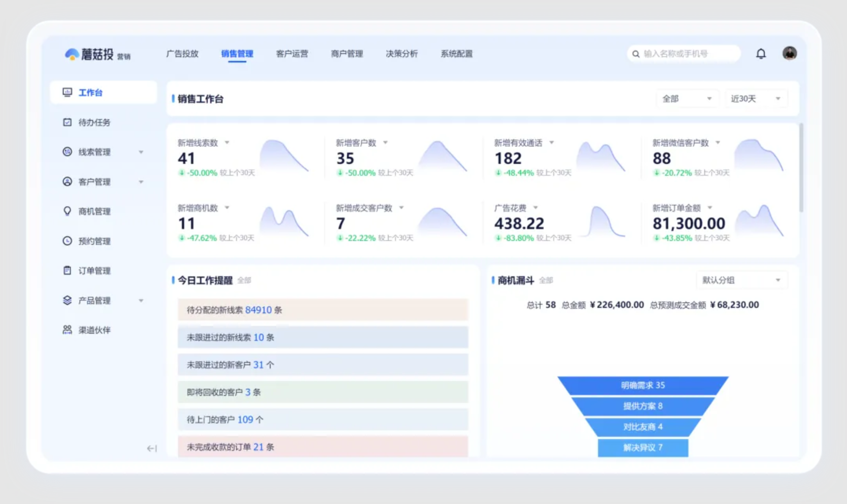Expand the 线索管理 submenu arrow
Screen dimensions: 847x504
(x=141, y=152)
